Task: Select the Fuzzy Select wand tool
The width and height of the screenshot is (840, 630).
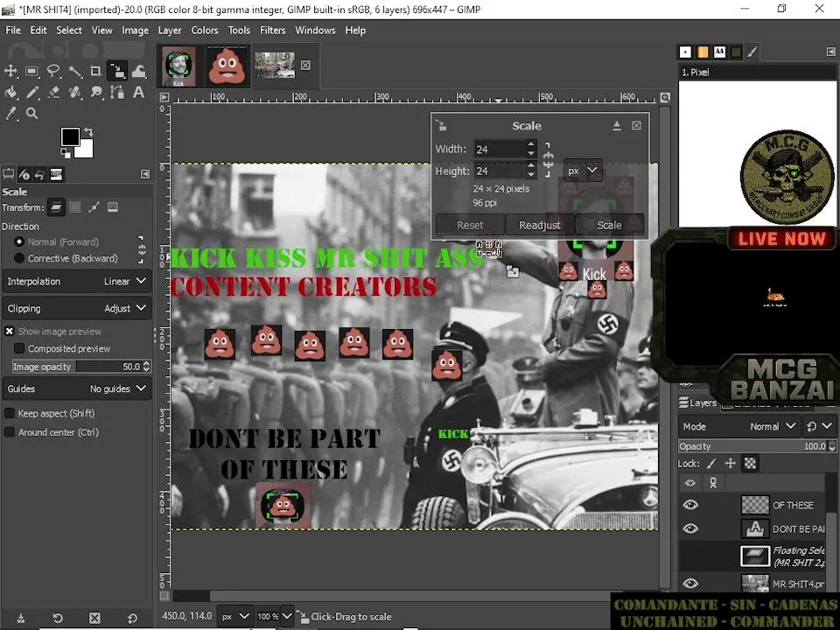Action: tap(74, 71)
